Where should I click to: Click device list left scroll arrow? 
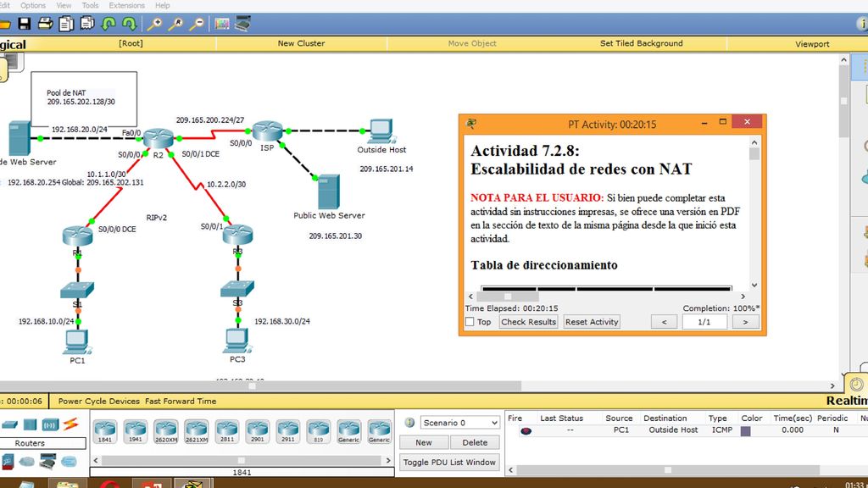click(x=96, y=460)
